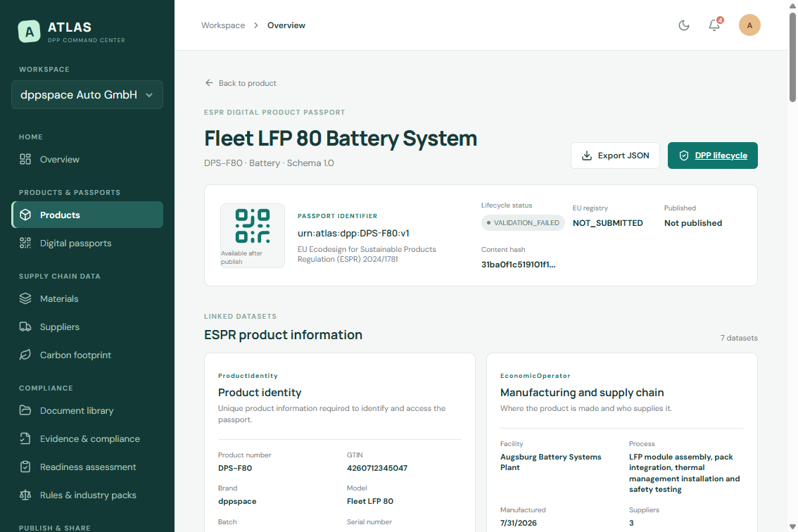798x532 pixels.
Task: Click Overview in the breadcrumb
Action: pyautogui.click(x=286, y=25)
